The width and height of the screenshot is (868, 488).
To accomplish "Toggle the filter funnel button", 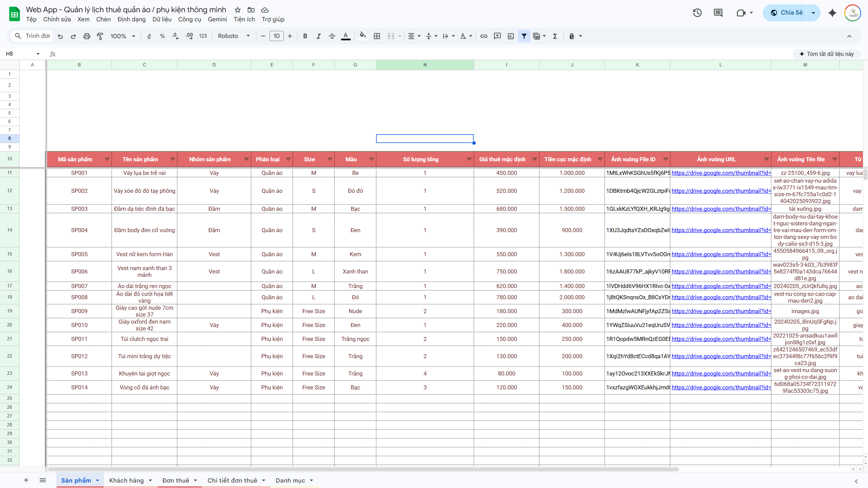I will click(x=524, y=36).
